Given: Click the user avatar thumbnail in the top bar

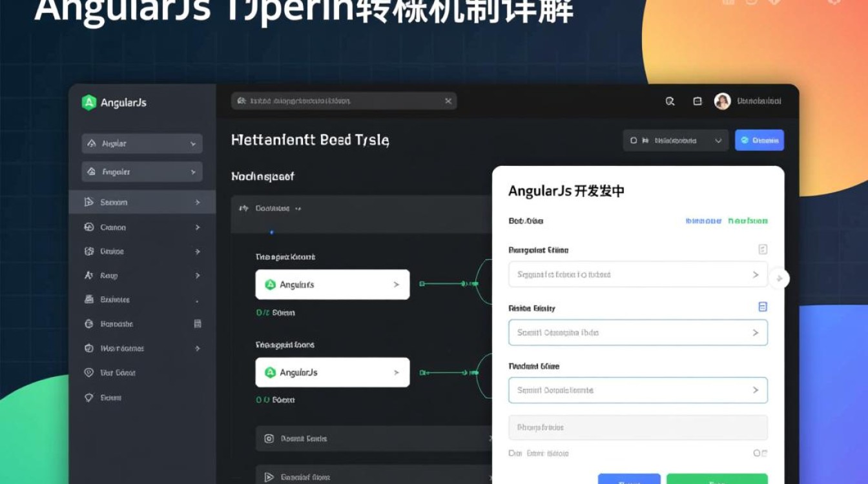Looking at the screenshot, I should coord(722,101).
